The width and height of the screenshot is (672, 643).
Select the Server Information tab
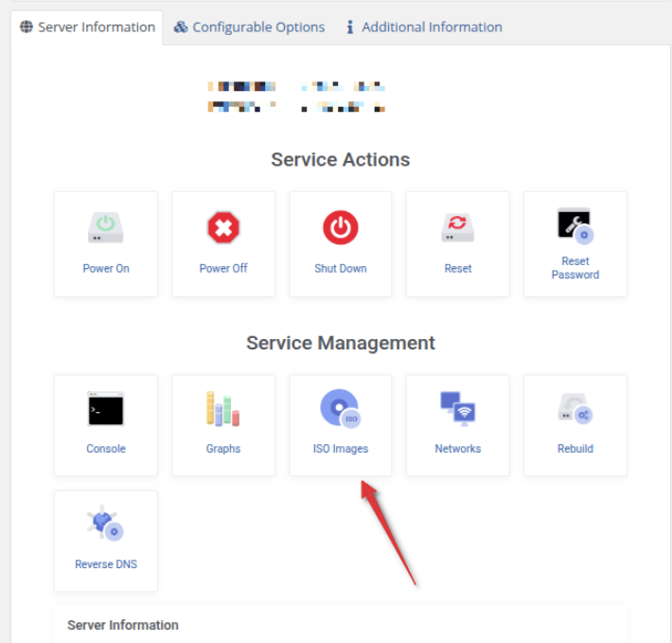tap(87, 27)
